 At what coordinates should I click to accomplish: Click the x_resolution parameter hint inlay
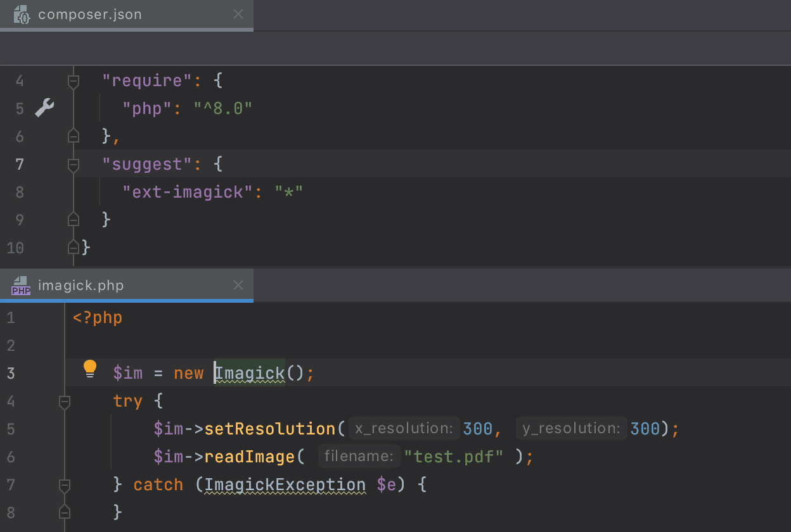(404, 428)
